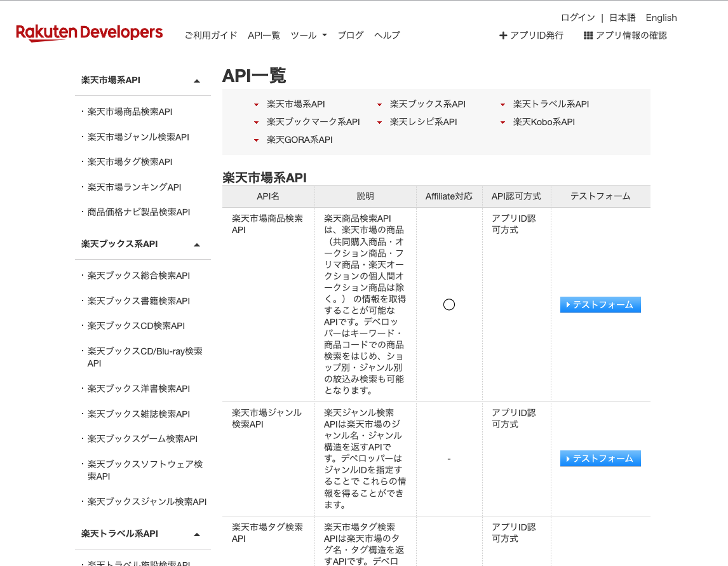This screenshot has width=728, height=566.
Task: Click the テストフォーム column header
Action: point(600,196)
